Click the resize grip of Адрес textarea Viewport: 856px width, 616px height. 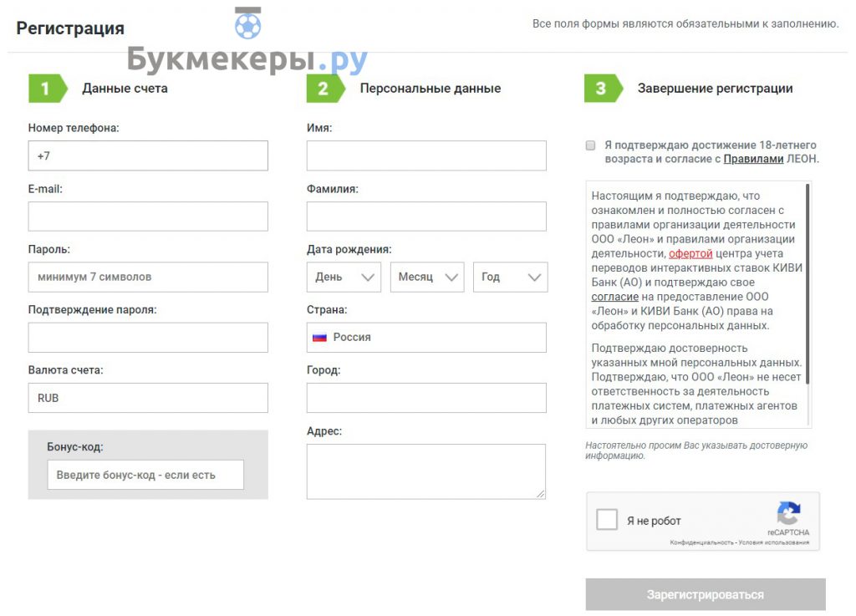[541, 494]
